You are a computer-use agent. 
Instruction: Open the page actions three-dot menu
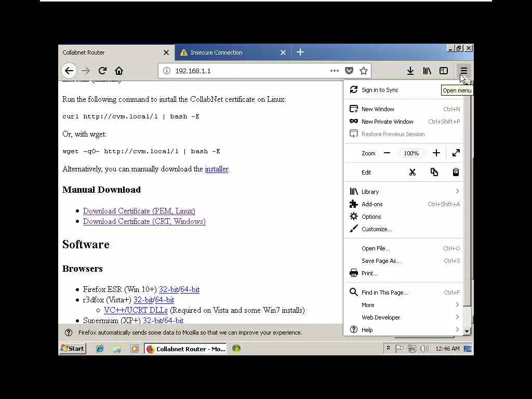pos(335,71)
